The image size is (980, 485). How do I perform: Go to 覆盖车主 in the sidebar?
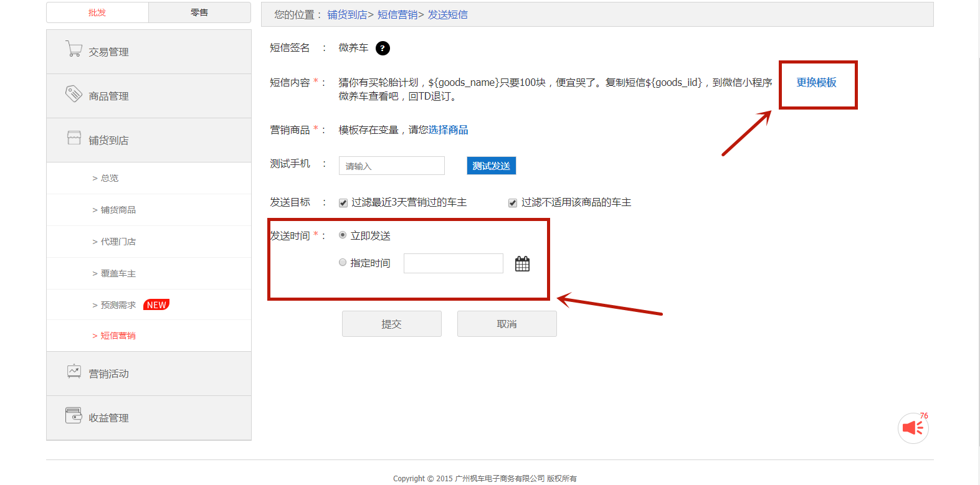[x=118, y=273]
